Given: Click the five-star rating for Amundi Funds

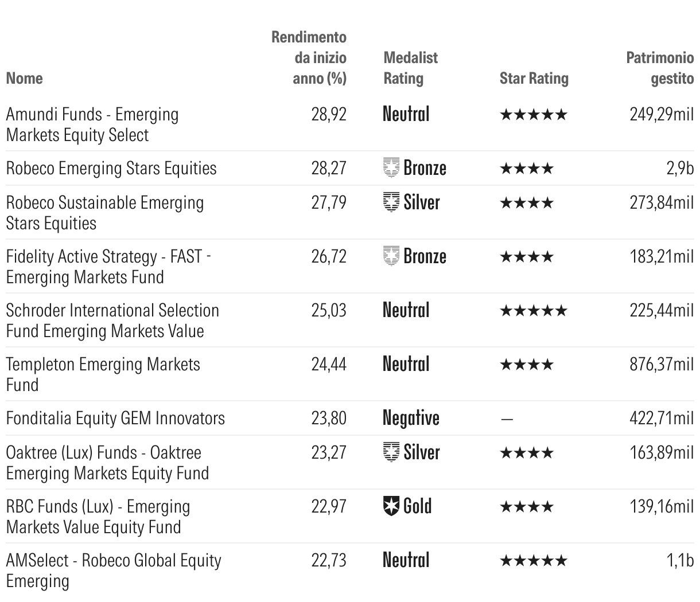Looking at the screenshot, I should (x=533, y=115).
